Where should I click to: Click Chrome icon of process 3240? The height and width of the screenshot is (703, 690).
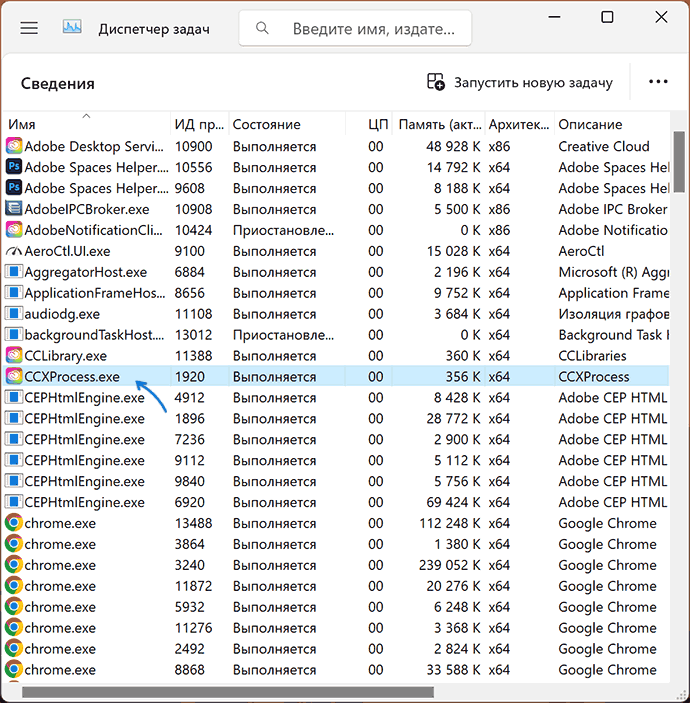coord(14,565)
